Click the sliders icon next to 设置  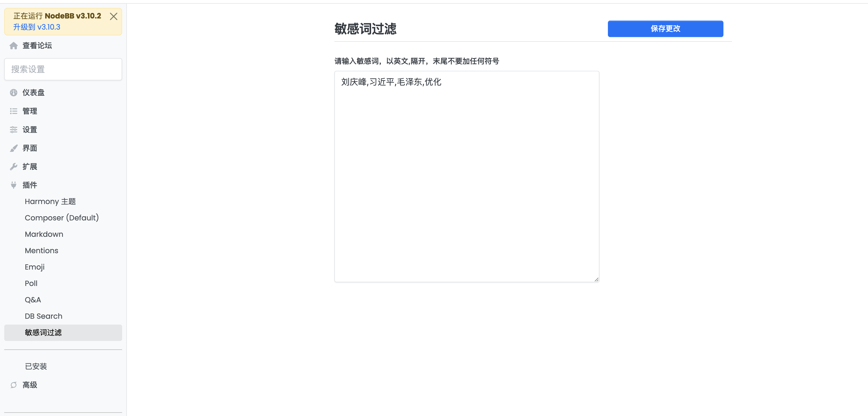[13, 130]
